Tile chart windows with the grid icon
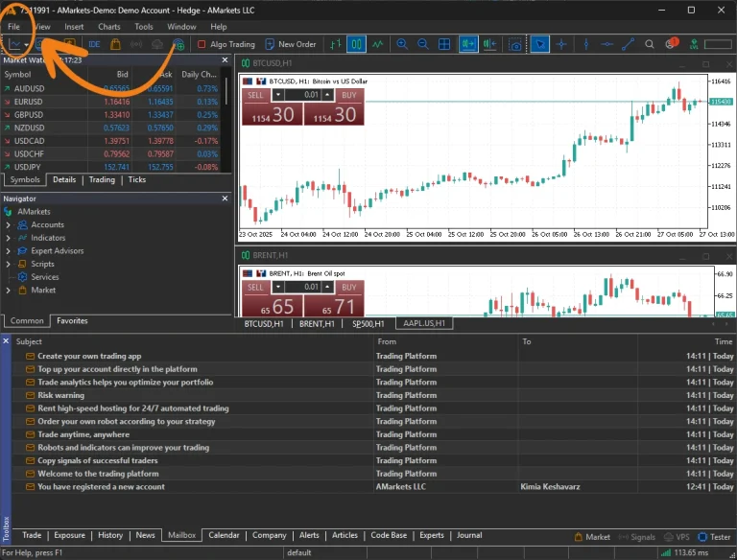 pos(444,44)
